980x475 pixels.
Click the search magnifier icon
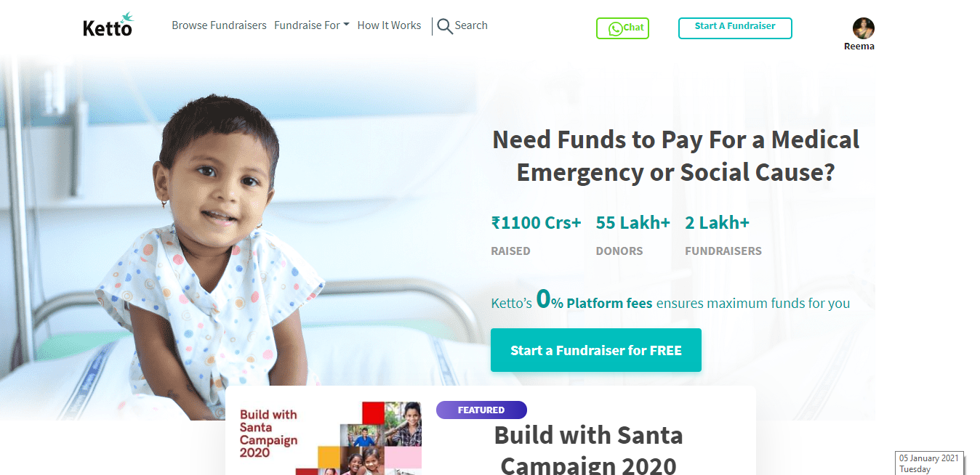point(444,27)
